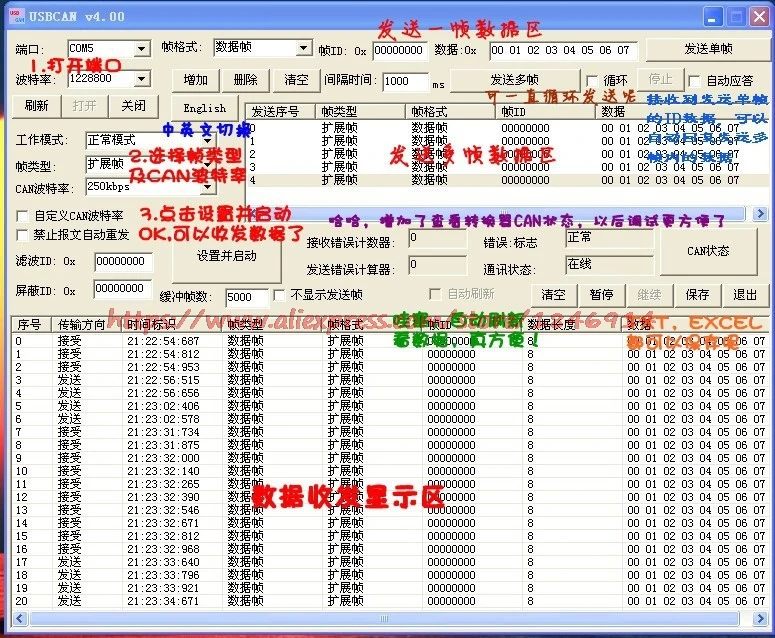775x638 pixels.
Task: Click the 发送错误计算器 value field
Action: coord(437,266)
